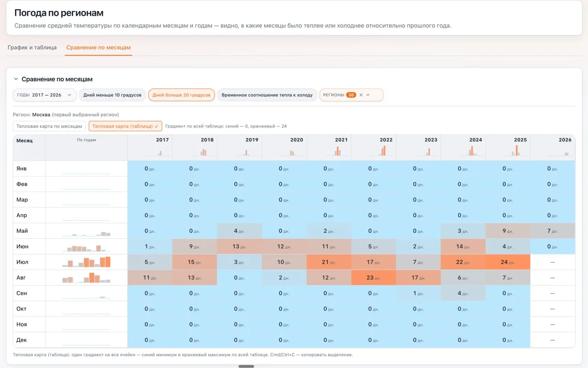Select the Тепловая карта (таблица) view

pyautogui.click(x=125, y=126)
